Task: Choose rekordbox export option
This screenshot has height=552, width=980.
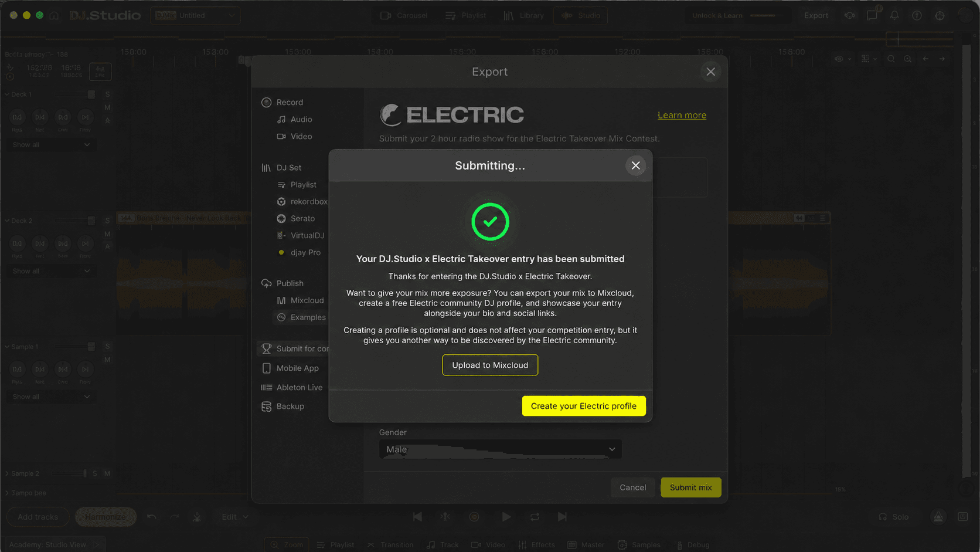Action: pos(302,201)
